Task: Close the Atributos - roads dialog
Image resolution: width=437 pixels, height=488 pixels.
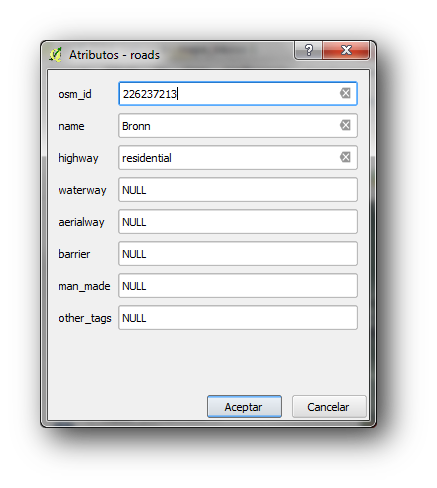Action: point(346,50)
